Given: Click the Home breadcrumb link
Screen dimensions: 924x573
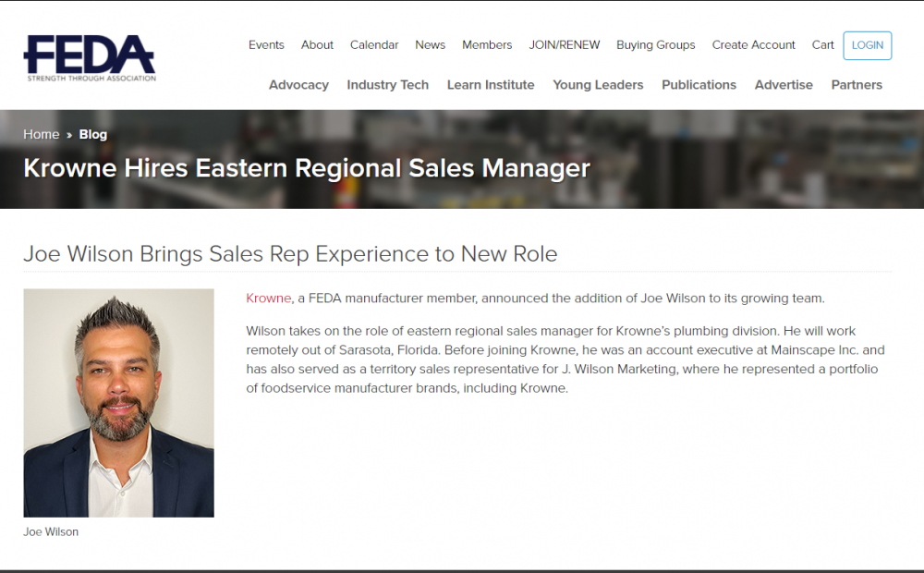Looking at the screenshot, I should [x=42, y=135].
